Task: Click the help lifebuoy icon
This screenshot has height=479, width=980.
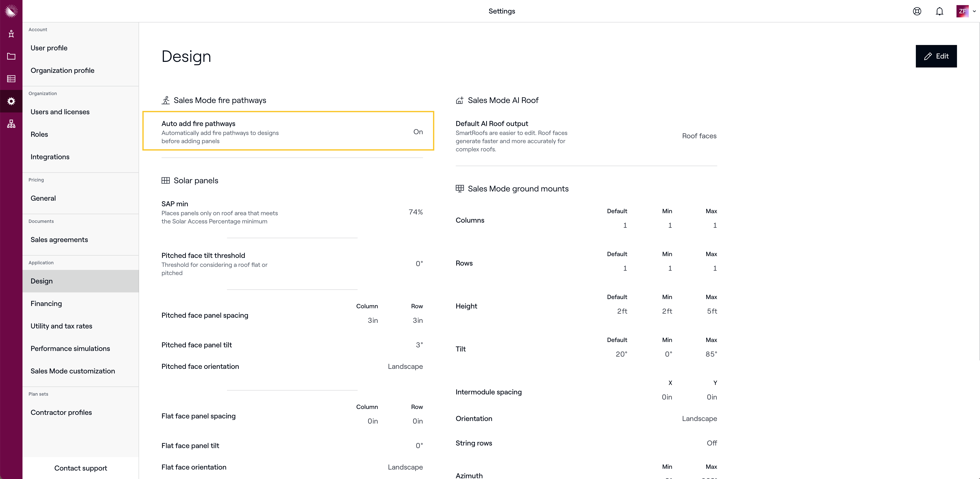Action: tap(917, 11)
